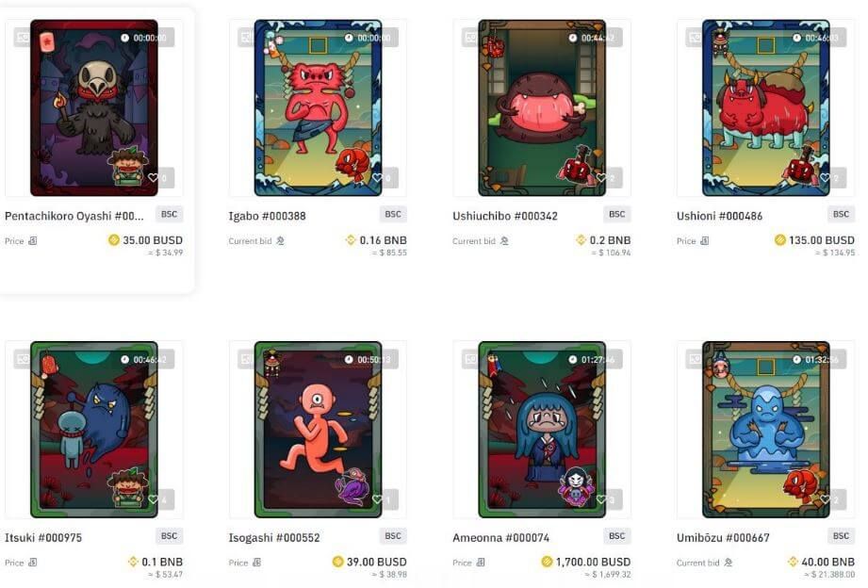Open the Umibōzu #000667 title link
This screenshot has width=868, height=588.
[723, 538]
